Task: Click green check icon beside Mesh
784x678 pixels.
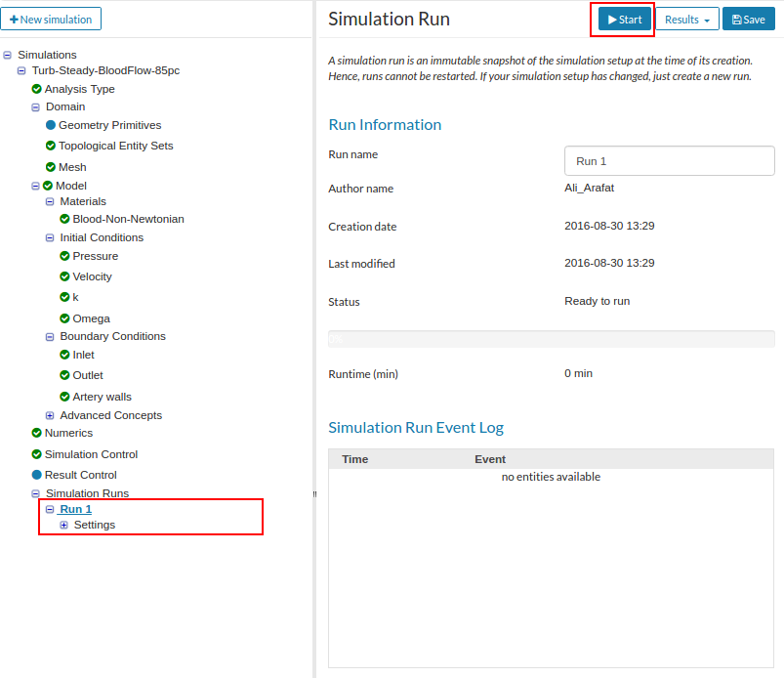Action: coord(51,167)
